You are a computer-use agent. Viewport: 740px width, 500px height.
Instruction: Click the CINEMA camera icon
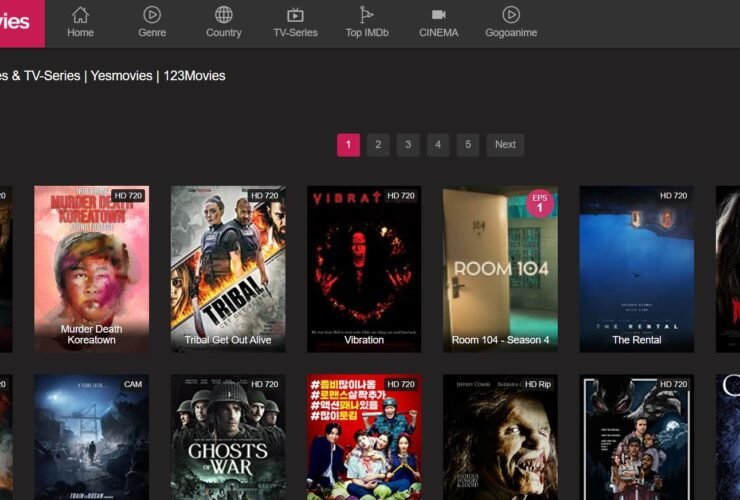[x=438, y=15]
